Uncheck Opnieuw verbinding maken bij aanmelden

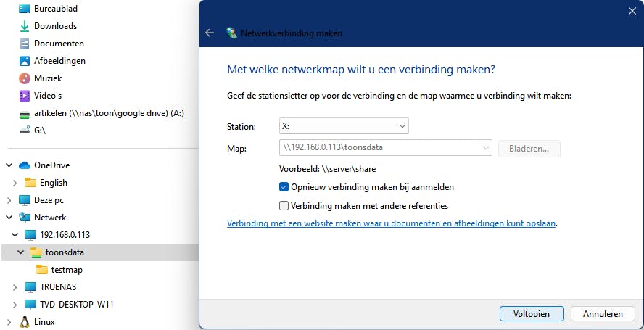pyautogui.click(x=284, y=187)
